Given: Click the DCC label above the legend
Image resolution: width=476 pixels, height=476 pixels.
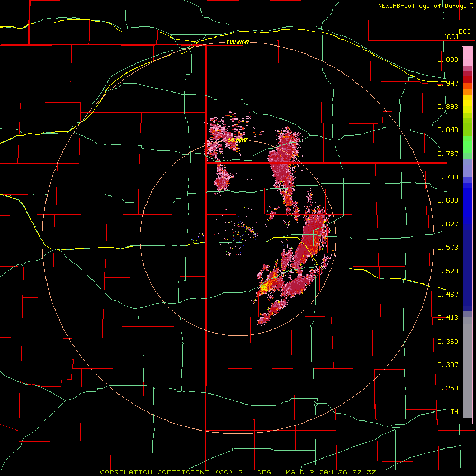Looking at the screenshot, I should (464, 32).
